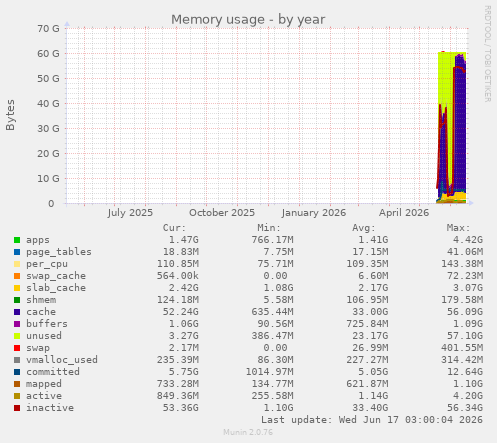
Task: Click the apps current value '1.47G'
Action: (184, 240)
